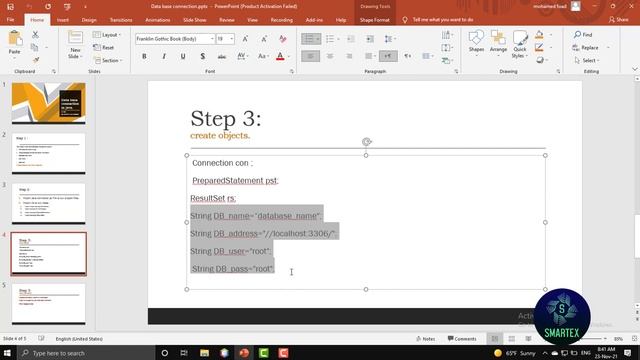Open the font name combo box
Screen dimensions: 640x360
coord(175,39)
